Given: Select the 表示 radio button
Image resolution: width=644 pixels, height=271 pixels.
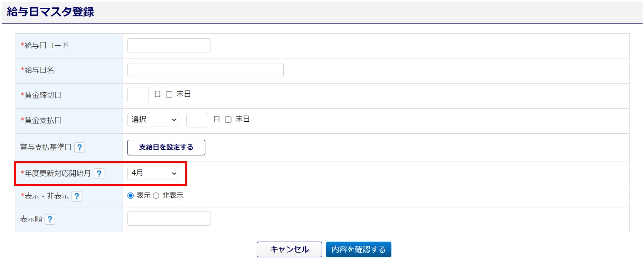Looking at the screenshot, I should (x=130, y=196).
